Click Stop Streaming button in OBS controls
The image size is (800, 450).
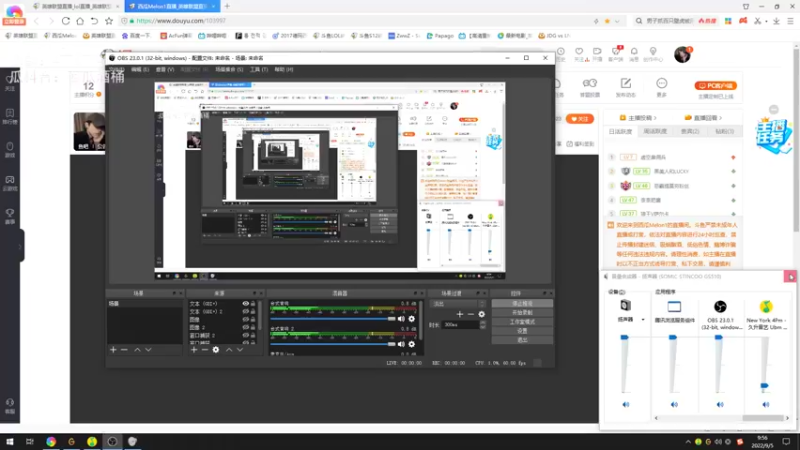pos(522,304)
